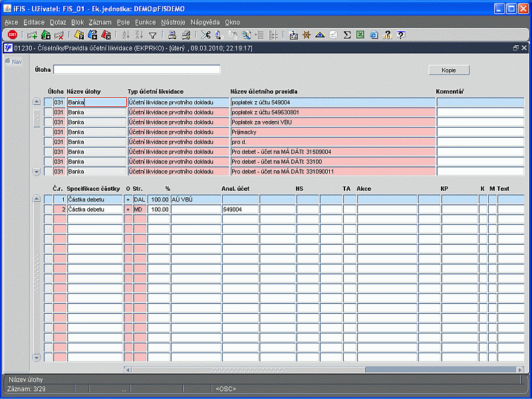
Task: Click in the Úloha search field
Action: click(x=137, y=70)
